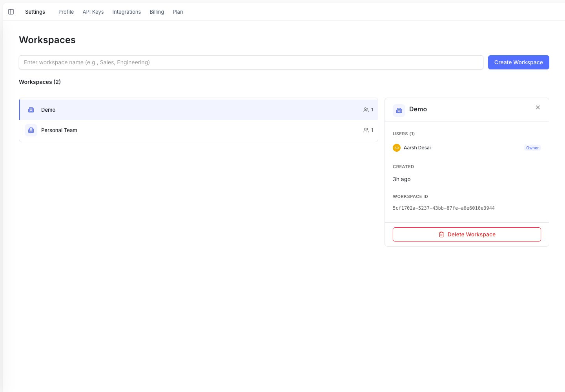Screen dimensions: 565x392
Task: Click the member count 1 in the Demo row
Action: click(x=372, y=110)
